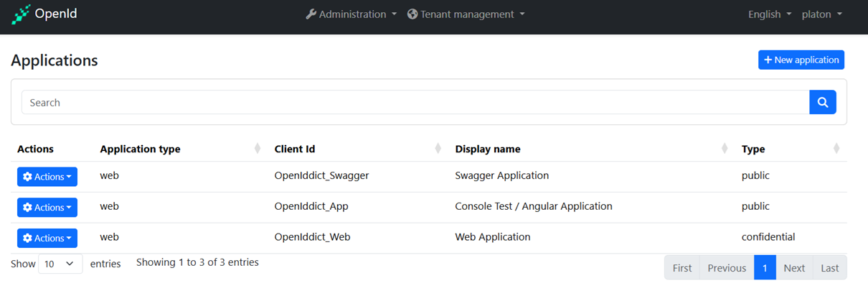Sort by Type column arrows

pos(836,149)
